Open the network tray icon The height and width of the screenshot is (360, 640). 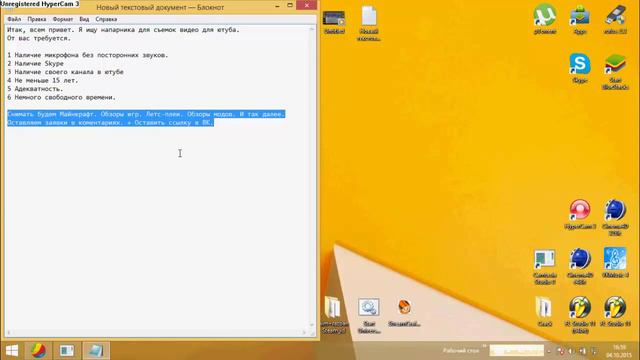click(582, 351)
